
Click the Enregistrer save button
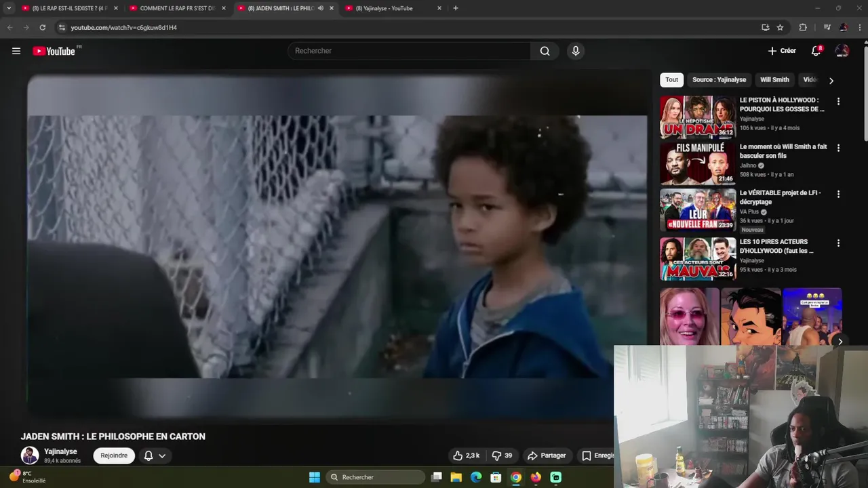[597, 455]
